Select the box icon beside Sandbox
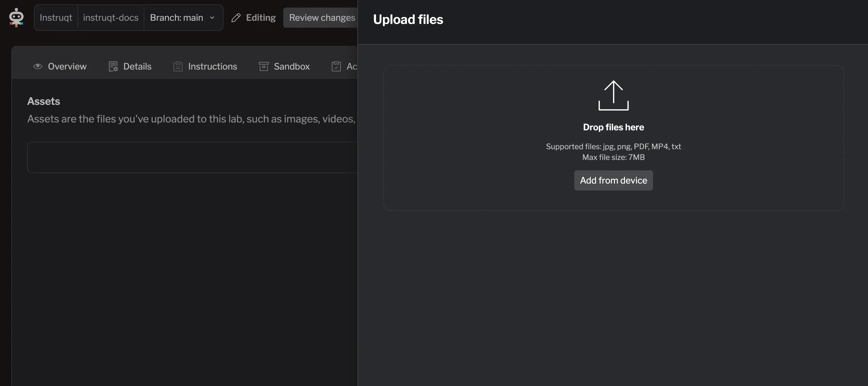This screenshot has width=868, height=386. [263, 66]
